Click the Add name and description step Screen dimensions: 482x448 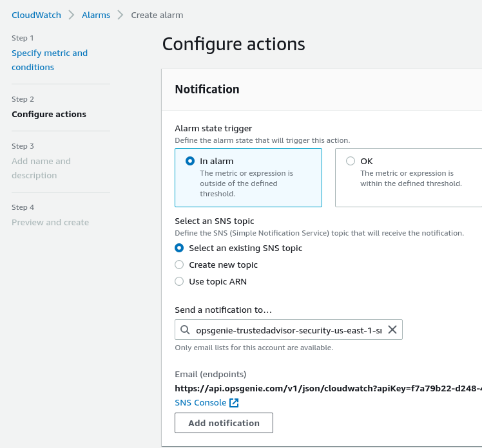(x=41, y=168)
